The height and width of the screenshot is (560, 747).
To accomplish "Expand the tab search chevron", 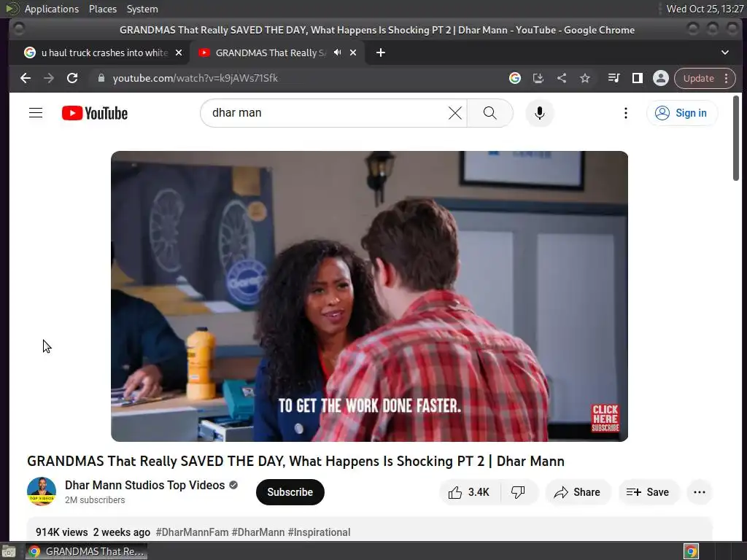I will pyautogui.click(x=724, y=52).
